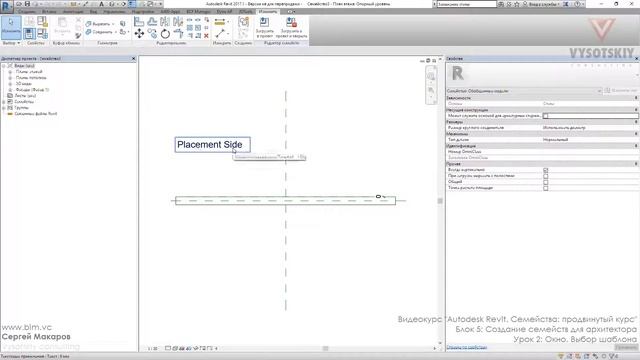This screenshot has width=640, height=360.
Task: Collapse the 'Прочее' property group
Action: pos(636,164)
